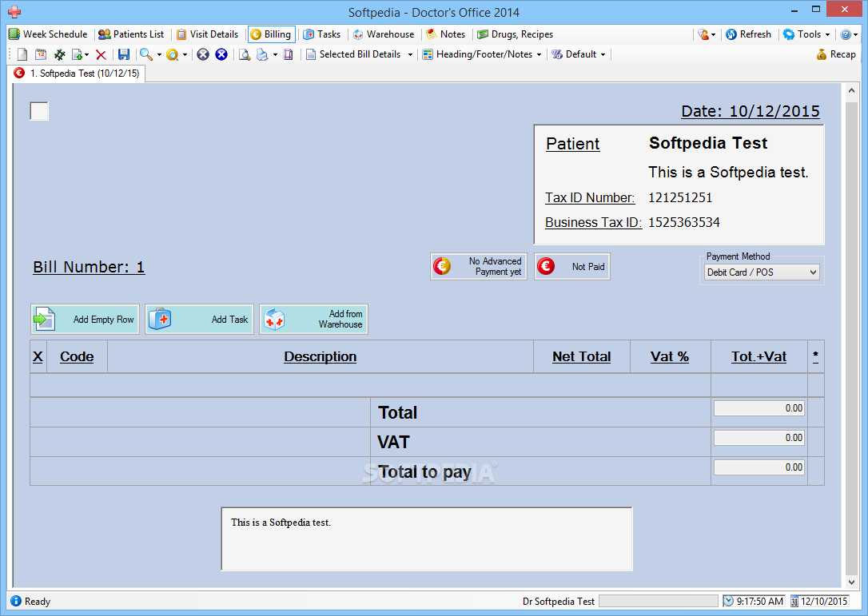
Task: Open the Warehouse section
Action: (384, 34)
